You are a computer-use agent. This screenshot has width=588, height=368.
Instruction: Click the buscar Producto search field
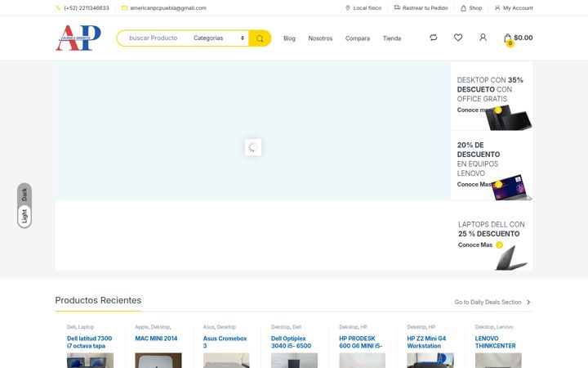point(154,38)
